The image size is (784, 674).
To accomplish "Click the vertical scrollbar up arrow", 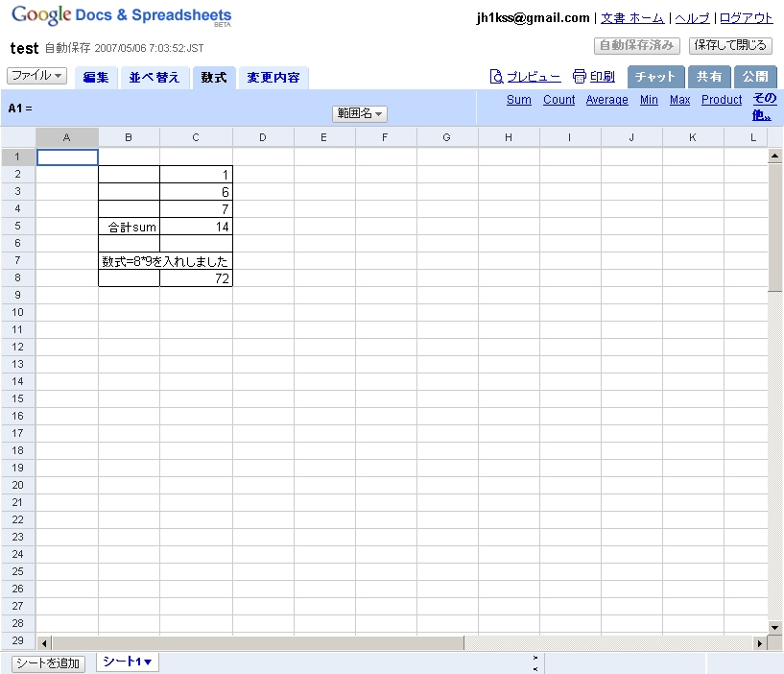I will coord(774,156).
